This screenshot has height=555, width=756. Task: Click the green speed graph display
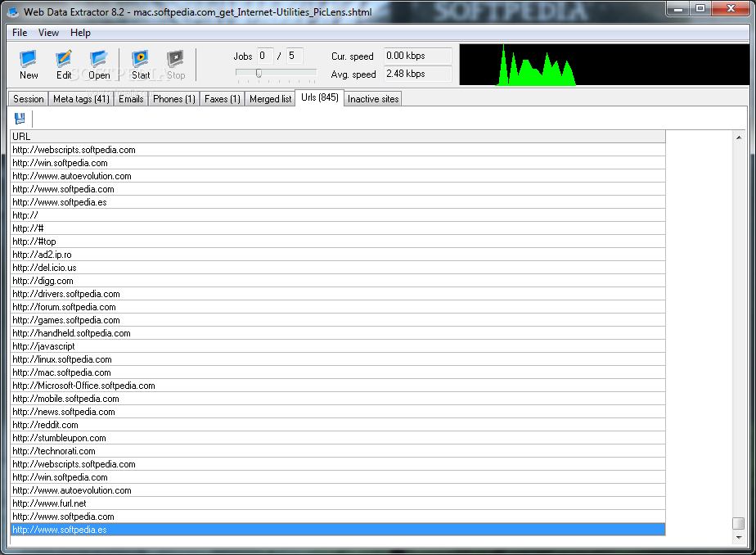(x=604, y=65)
